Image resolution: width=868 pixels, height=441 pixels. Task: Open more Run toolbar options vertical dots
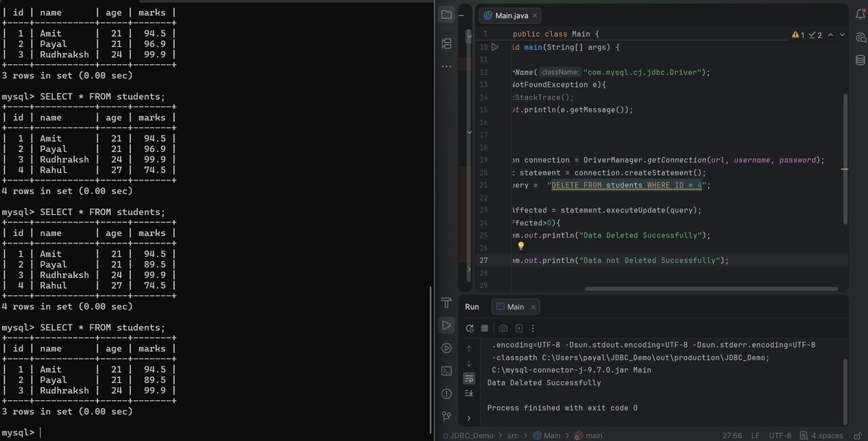pyautogui.click(x=535, y=328)
